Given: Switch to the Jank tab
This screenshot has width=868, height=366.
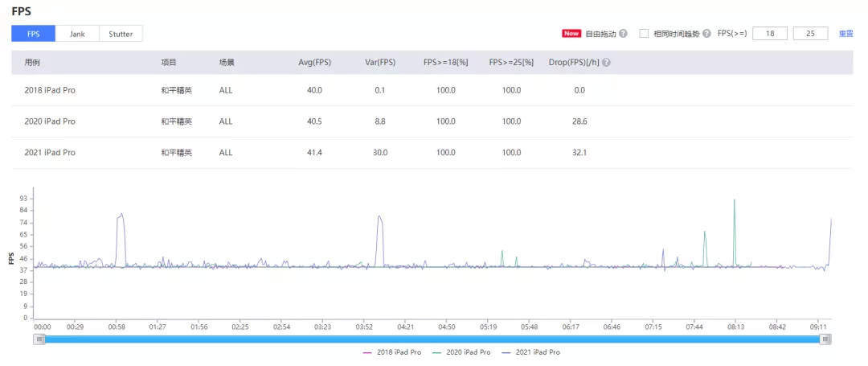Looking at the screenshot, I should (x=77, y=34).
